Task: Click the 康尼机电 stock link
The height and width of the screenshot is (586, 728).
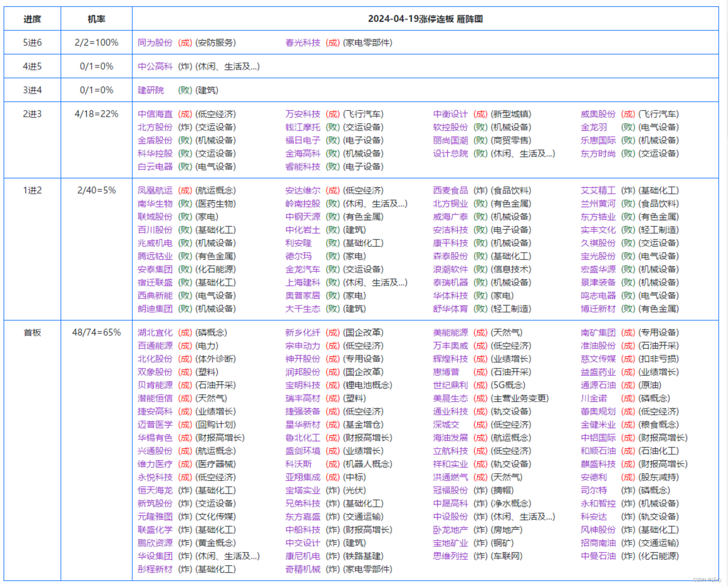Action: click(303, 556)
